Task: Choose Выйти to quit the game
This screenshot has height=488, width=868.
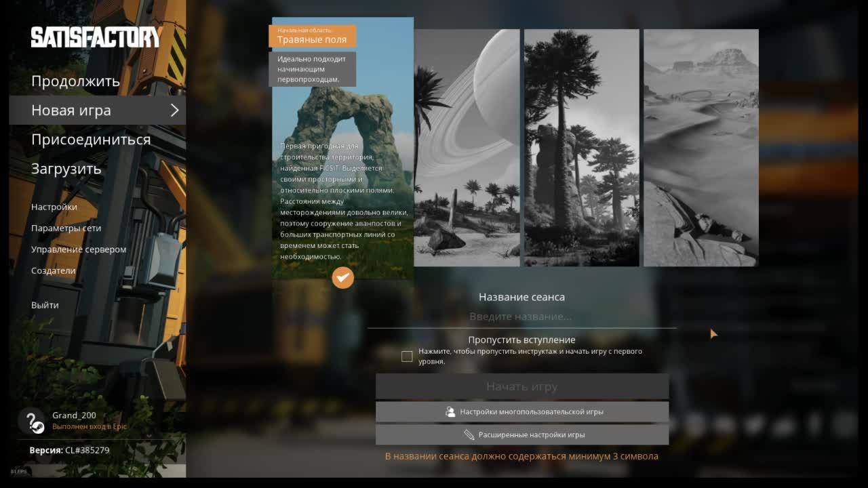Action: (45, 305)
